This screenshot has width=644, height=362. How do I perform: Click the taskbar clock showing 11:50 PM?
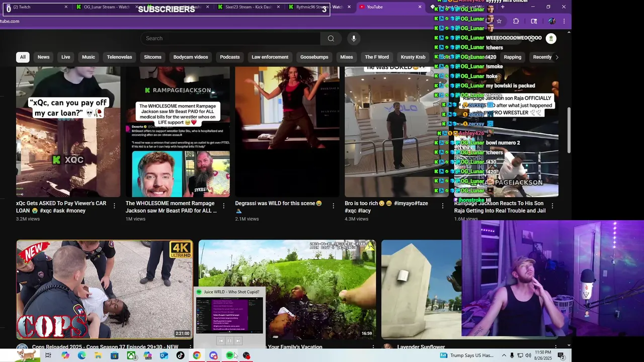pyautogui.click(x=543, y=355)
